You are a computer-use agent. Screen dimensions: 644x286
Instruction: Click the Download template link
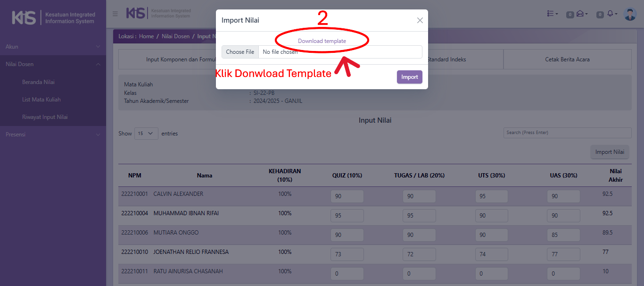(322, 41)
